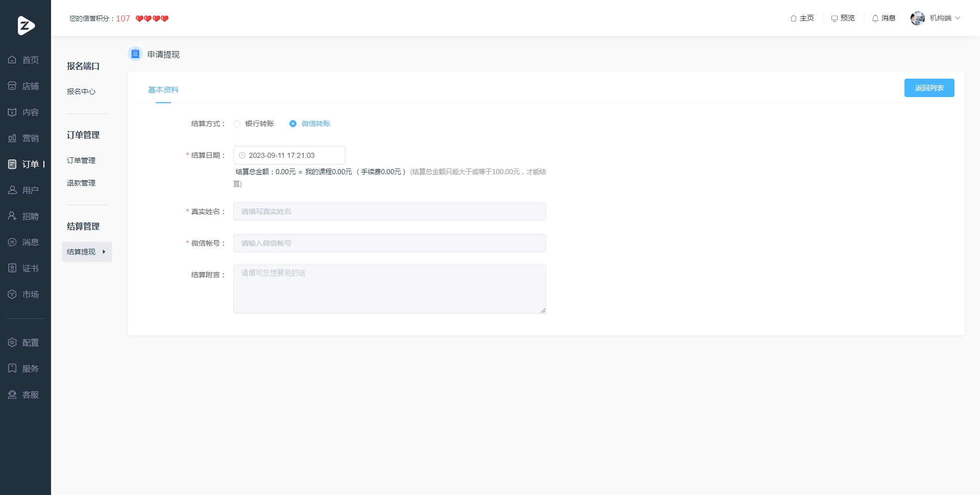Open the 服务 service bookmark icon

pos(12,368)
